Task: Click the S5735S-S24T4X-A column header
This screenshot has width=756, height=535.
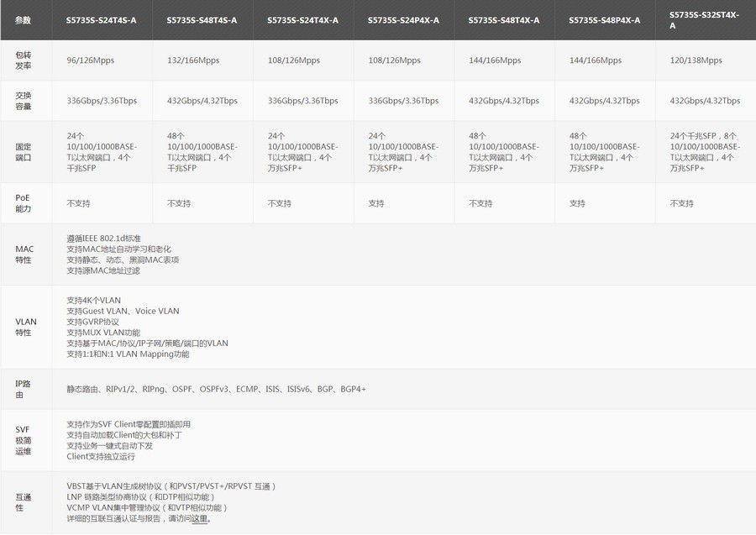Action: tap(302, 20)
